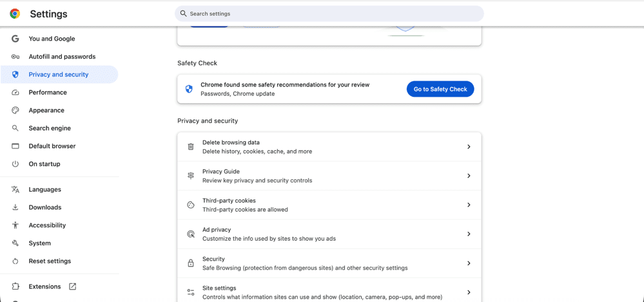The width and height of the screenshot is (644, 302).
Task: Click 'Passwords, Chrome update' subtitle text
Action: pyautogui.click(x=237, y=94)
